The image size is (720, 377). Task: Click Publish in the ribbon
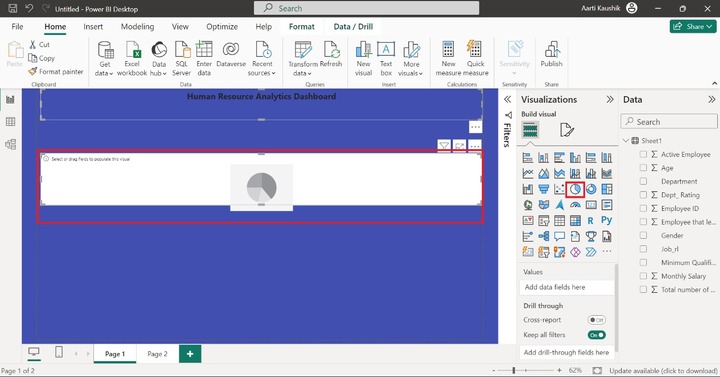(x=551, y=54)
